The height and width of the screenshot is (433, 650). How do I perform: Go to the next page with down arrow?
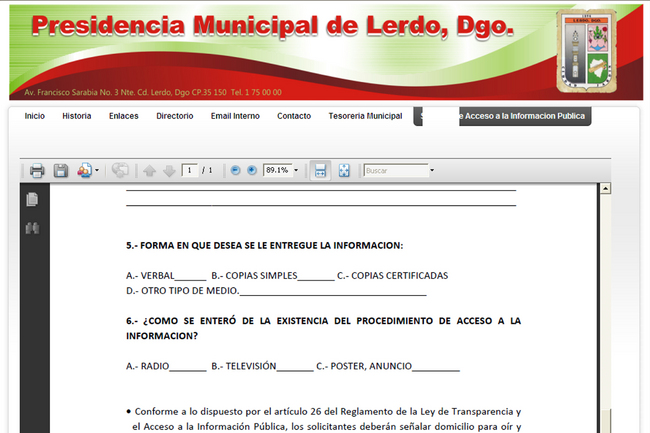coord(169,171)
